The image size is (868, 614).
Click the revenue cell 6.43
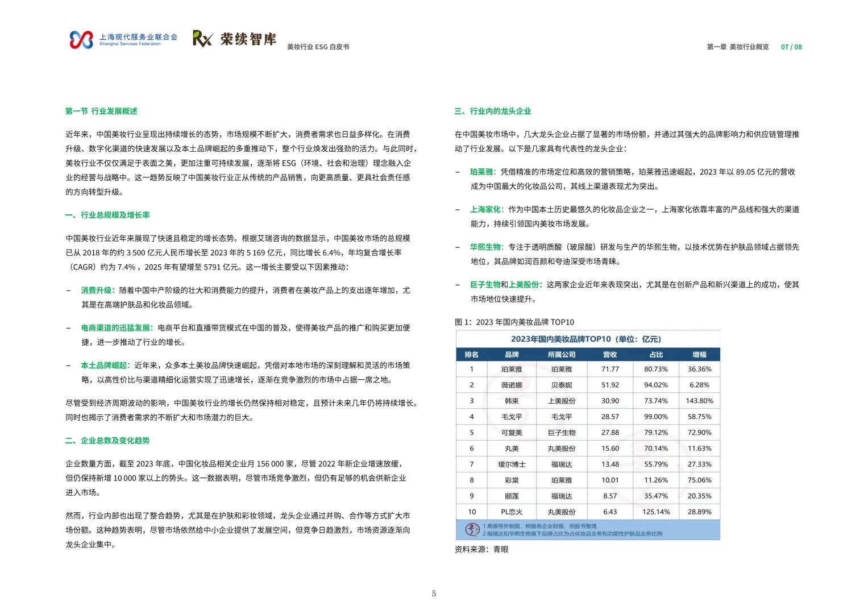[610, 513]
